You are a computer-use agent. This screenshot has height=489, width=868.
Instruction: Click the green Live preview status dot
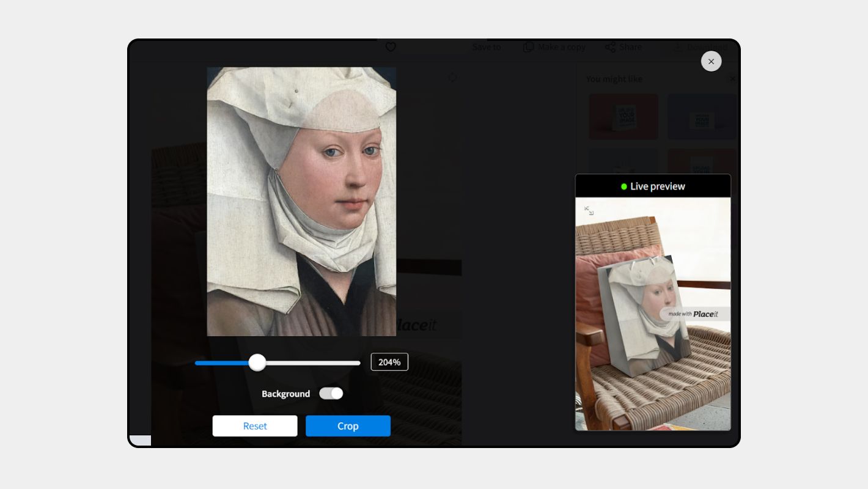(x=623, y=186)
